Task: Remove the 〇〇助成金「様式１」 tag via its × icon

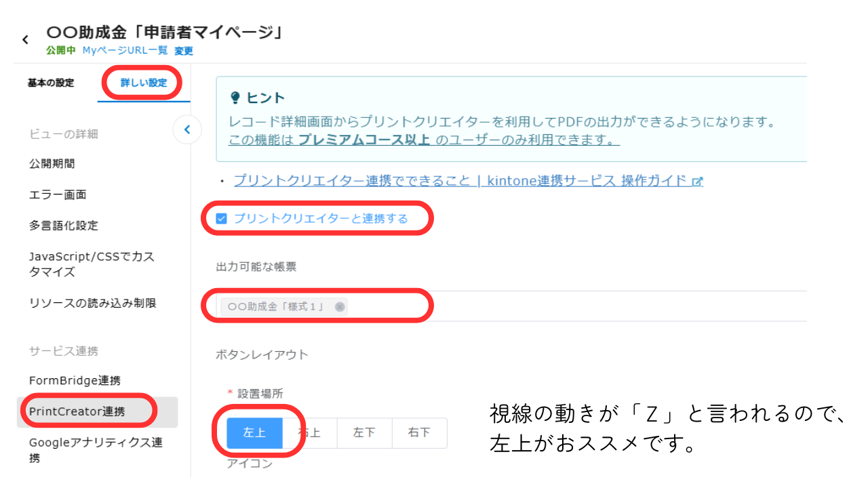Action: pyautogui.click(x=339, y=306)
